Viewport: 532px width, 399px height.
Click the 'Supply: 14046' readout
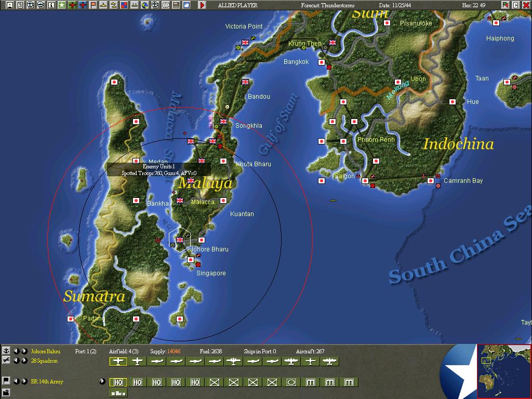coord(165,351)
